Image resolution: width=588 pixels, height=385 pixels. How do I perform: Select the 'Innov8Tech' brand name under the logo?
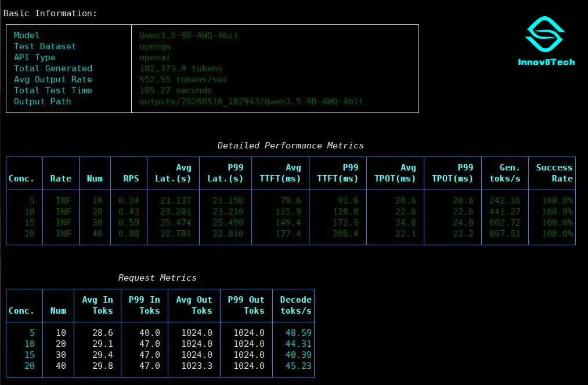546,62
